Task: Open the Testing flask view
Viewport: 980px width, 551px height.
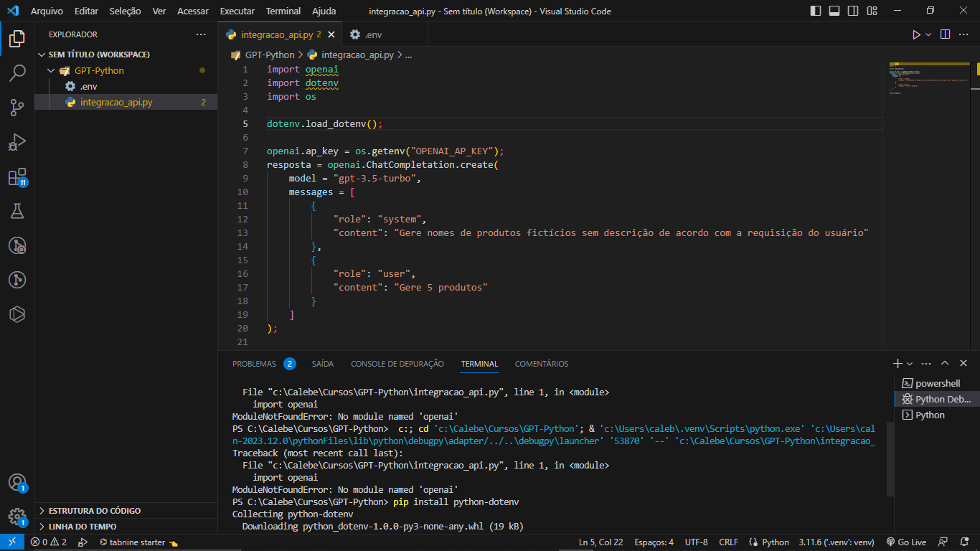Action: (x=17, y=211)
